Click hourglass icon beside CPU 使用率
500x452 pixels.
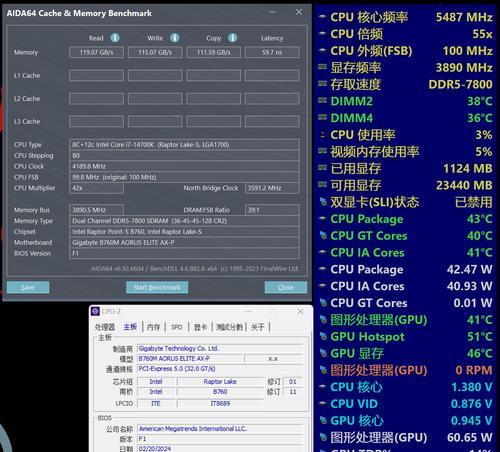(322, 134)
